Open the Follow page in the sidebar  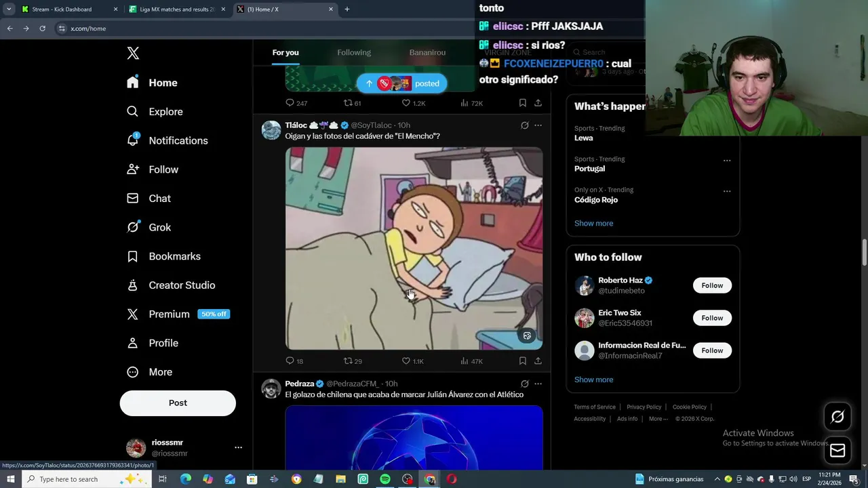pyautogui.click(x=153, y=169)
